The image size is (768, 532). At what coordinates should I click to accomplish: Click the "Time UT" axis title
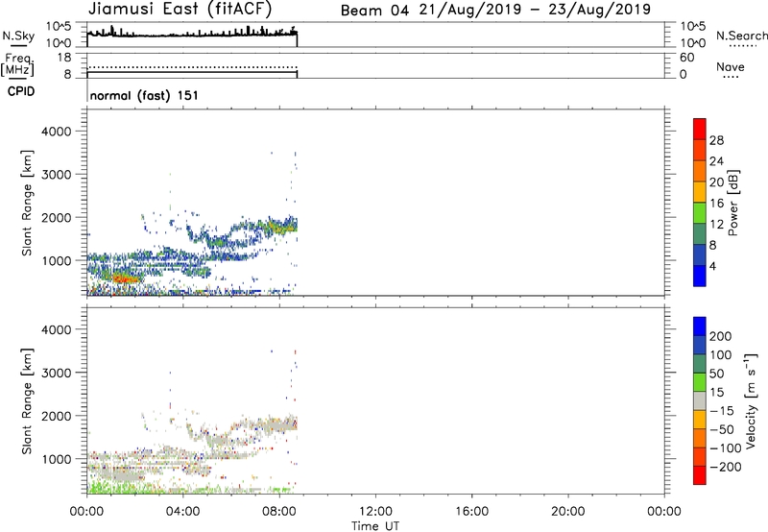375,526
